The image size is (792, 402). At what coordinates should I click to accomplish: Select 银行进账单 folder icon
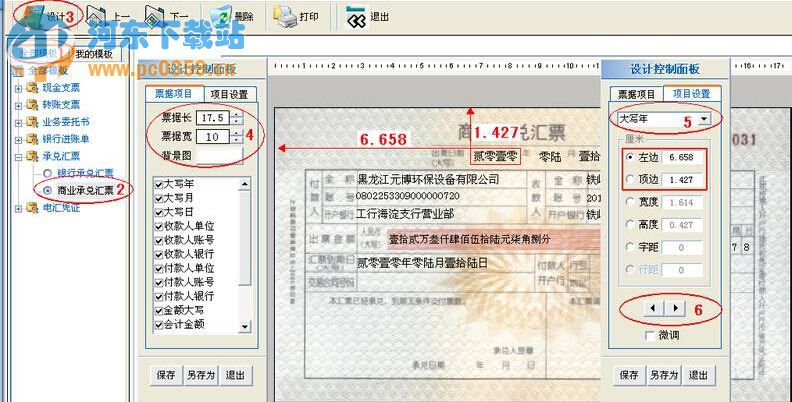32,139
